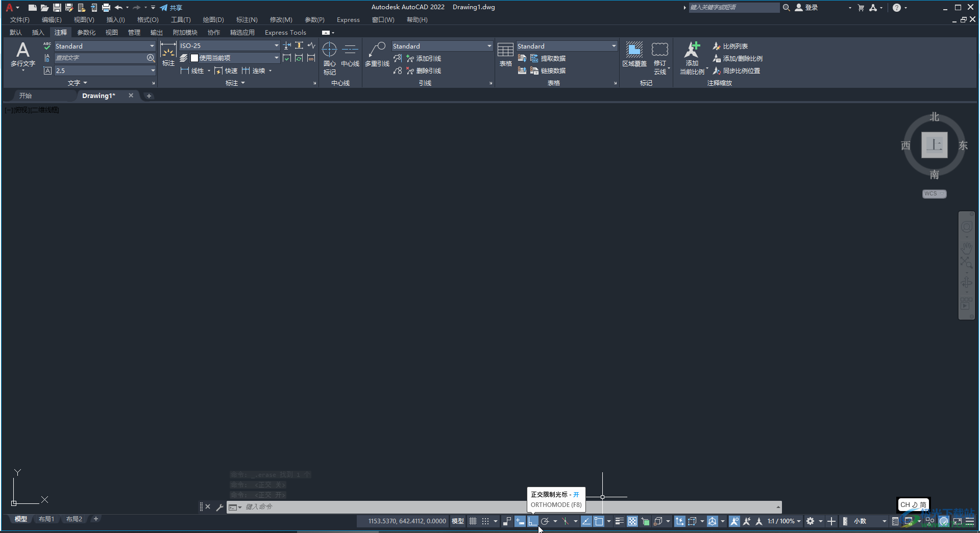Click the command line input field
The height and width of the screenshot is (533, 980).
tap(505, 507)
